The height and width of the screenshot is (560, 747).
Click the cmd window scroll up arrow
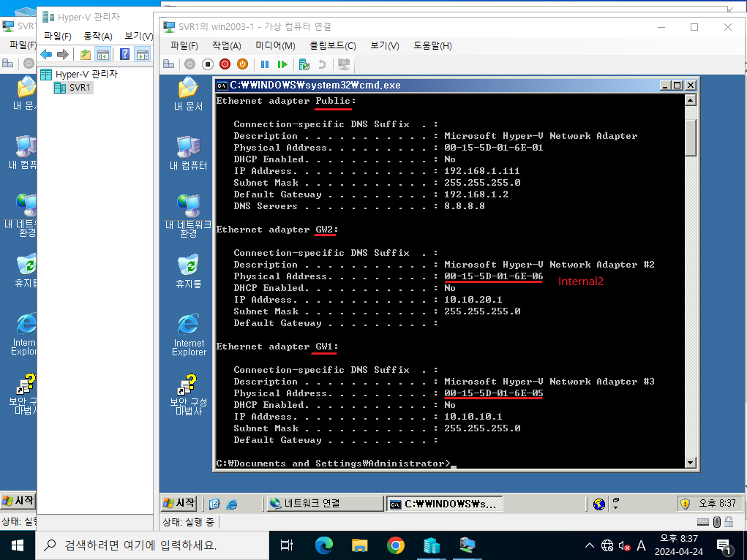click(691, 100)
